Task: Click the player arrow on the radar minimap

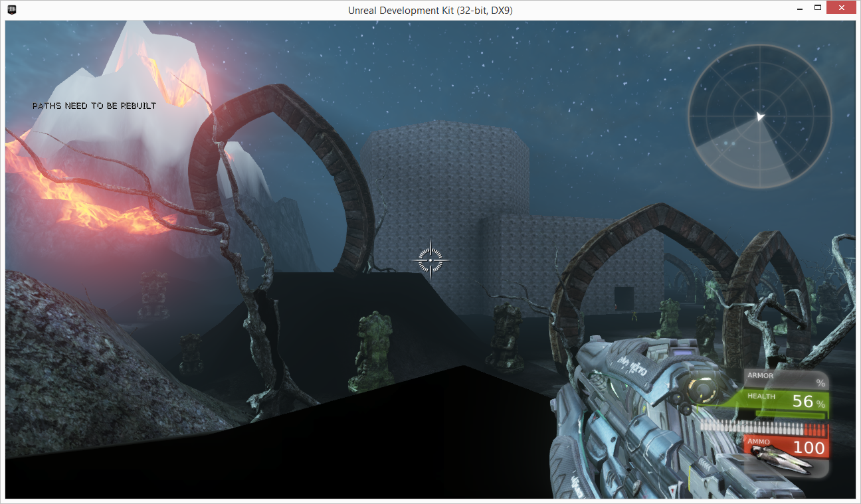Action: [761, 117]
